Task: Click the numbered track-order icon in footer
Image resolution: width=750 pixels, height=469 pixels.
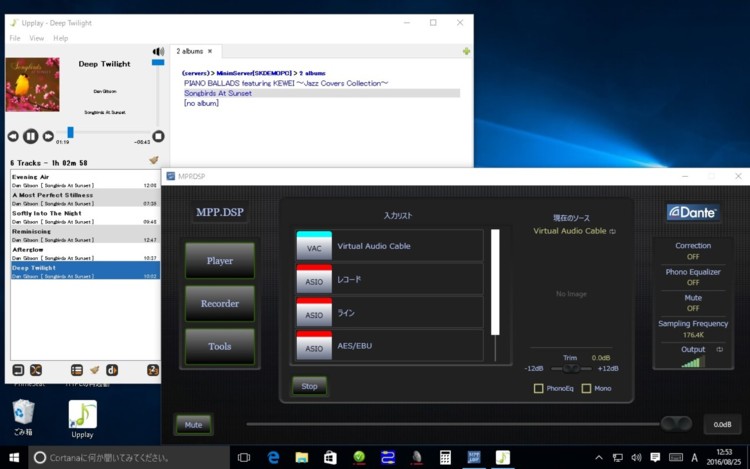Action: click(x=153, y=370)
